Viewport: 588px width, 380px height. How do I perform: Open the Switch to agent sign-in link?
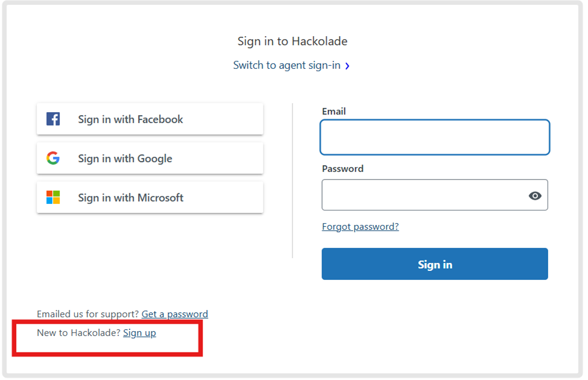(x=286, y=65)
